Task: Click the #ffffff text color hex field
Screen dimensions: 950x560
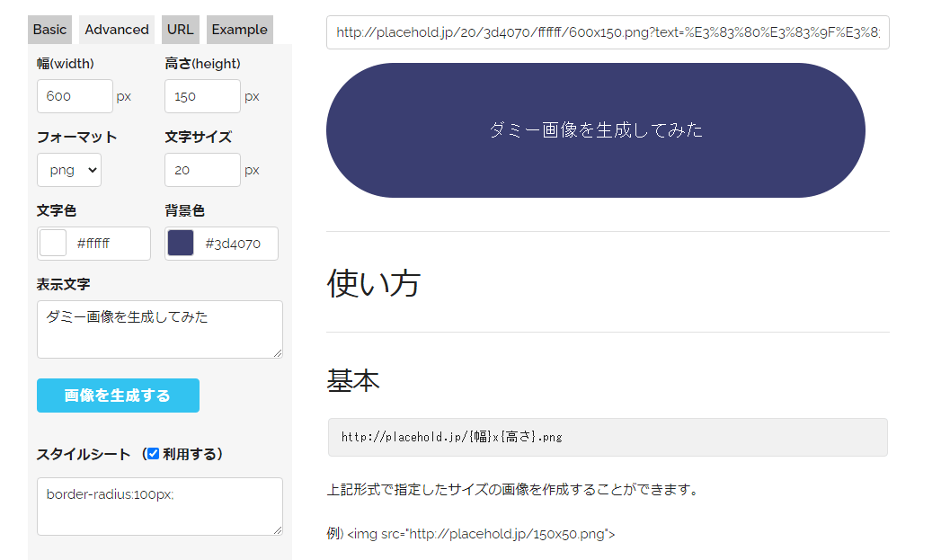Action: 108,244
